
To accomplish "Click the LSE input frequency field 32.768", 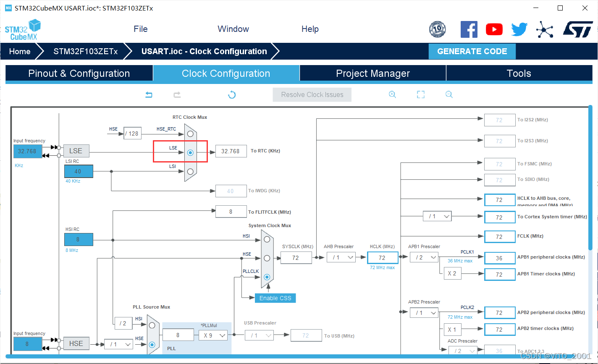I will pyautogui.click(x=28, y=152).
